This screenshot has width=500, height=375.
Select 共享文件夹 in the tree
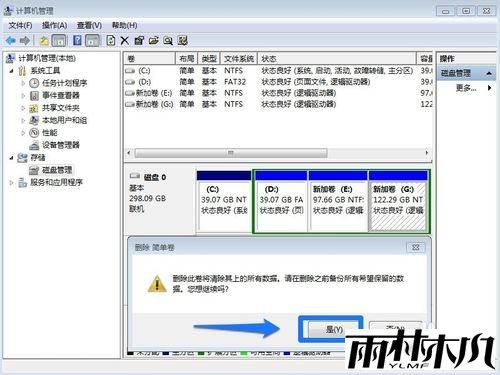pos(61,108)
